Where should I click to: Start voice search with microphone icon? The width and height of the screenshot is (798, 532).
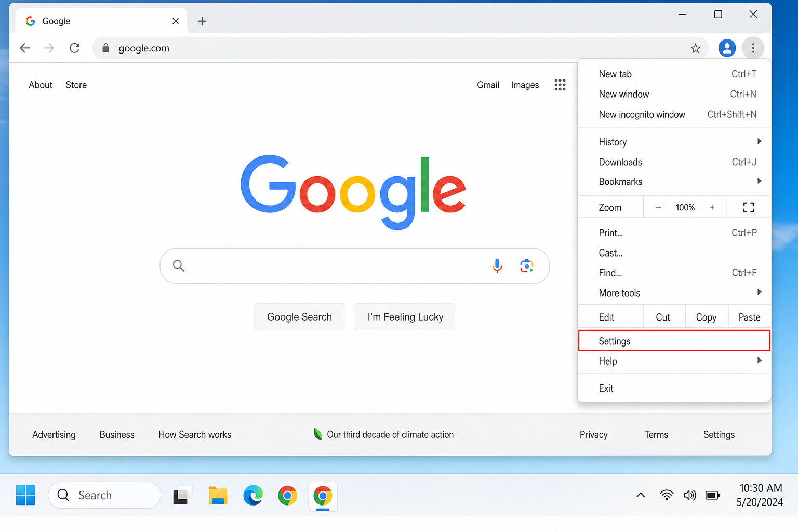[497, 266]
